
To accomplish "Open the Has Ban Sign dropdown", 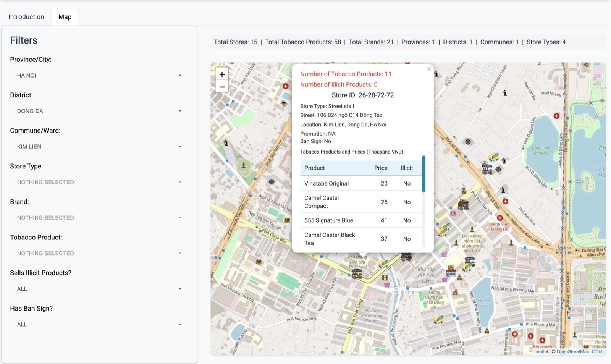I will 98,324.
